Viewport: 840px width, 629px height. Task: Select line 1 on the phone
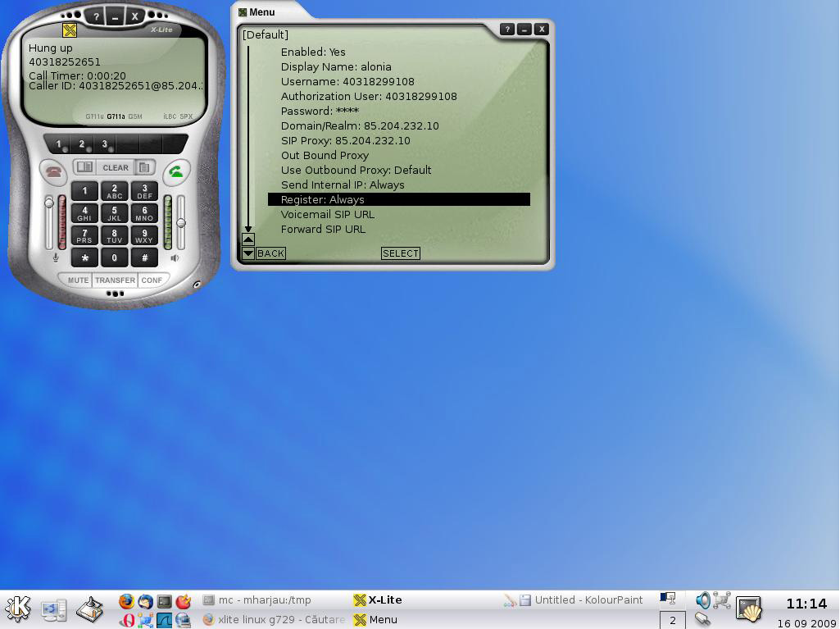59,144
